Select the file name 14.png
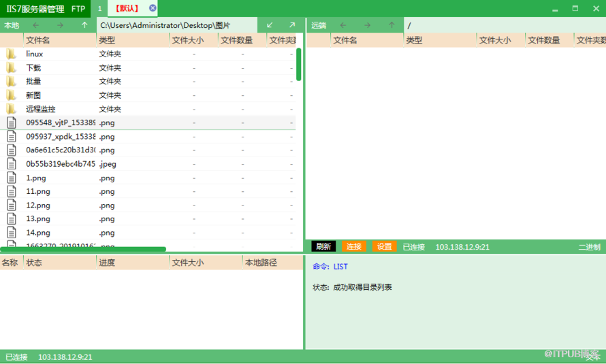The image size is (606, 364). coord(38,233)
